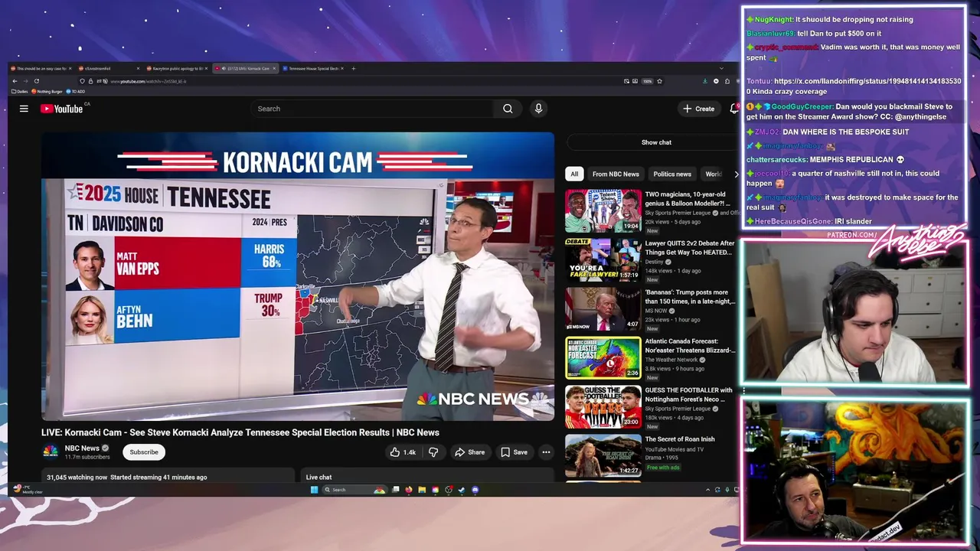Screen dimensions: 980x551
Task: Open File Explorer from the taskbar
Action: click(x=422, y=490)
